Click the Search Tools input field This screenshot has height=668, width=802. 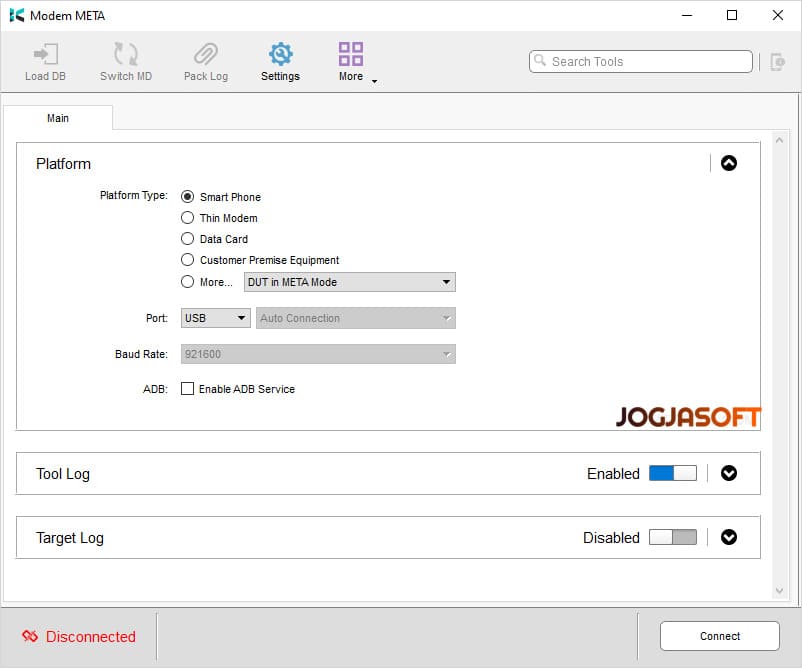pos(645,62)
